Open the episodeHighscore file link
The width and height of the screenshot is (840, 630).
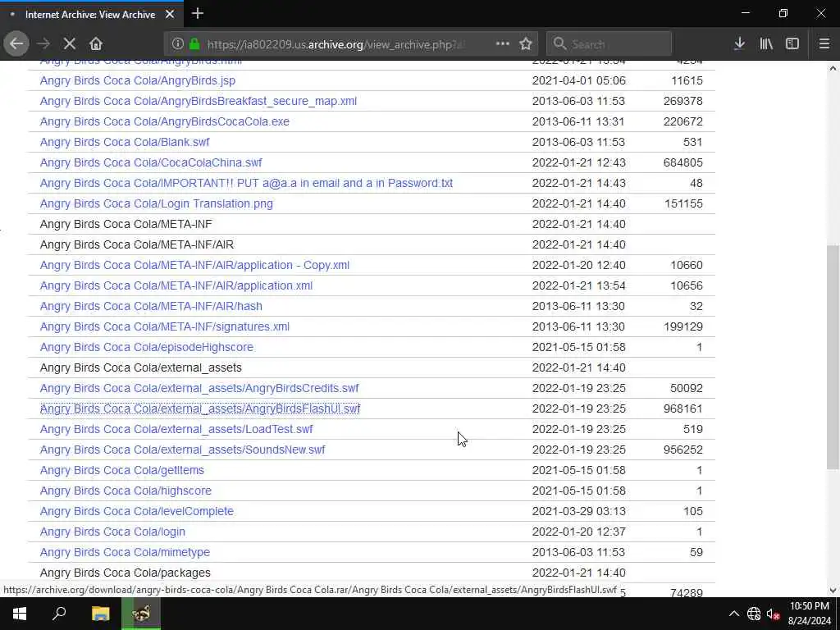coord(147,347)
